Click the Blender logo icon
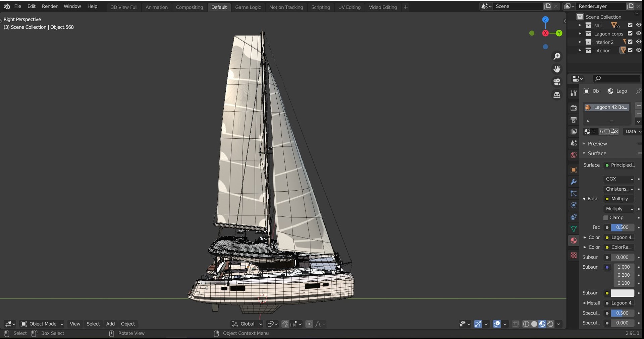Image resolution: width=644 pixels, height=339 pixels. pyautogui.click(x=7, y=6)
